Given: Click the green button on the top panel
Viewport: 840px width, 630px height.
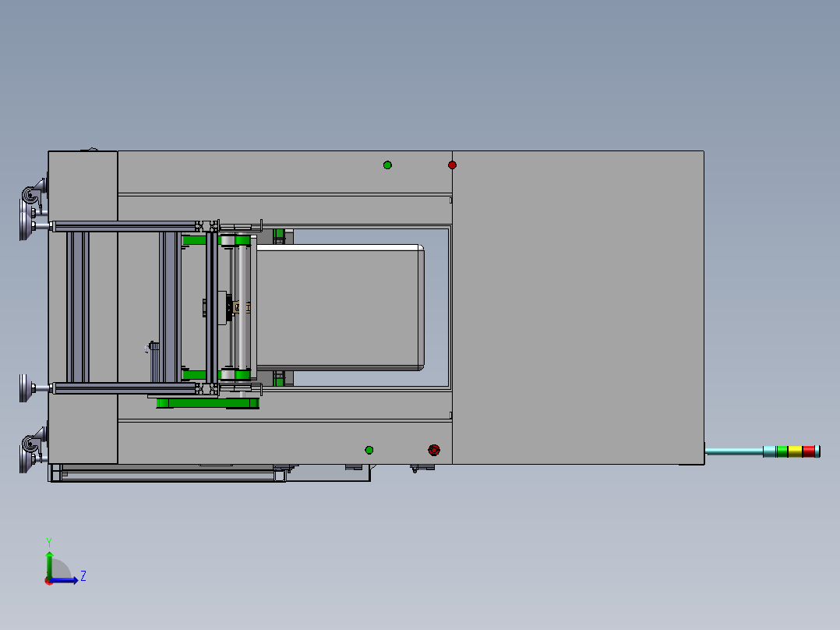Looking at the screenshot, I should coord(387,165).
